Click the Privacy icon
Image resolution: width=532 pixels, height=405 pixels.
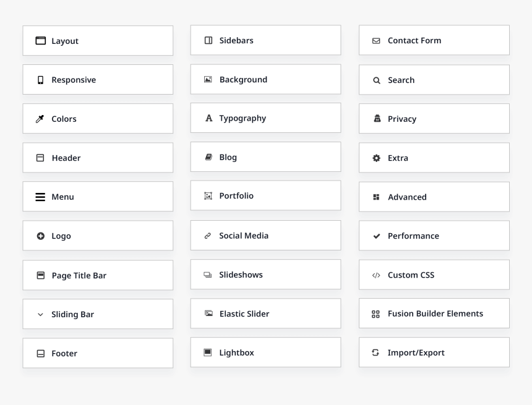377,119
